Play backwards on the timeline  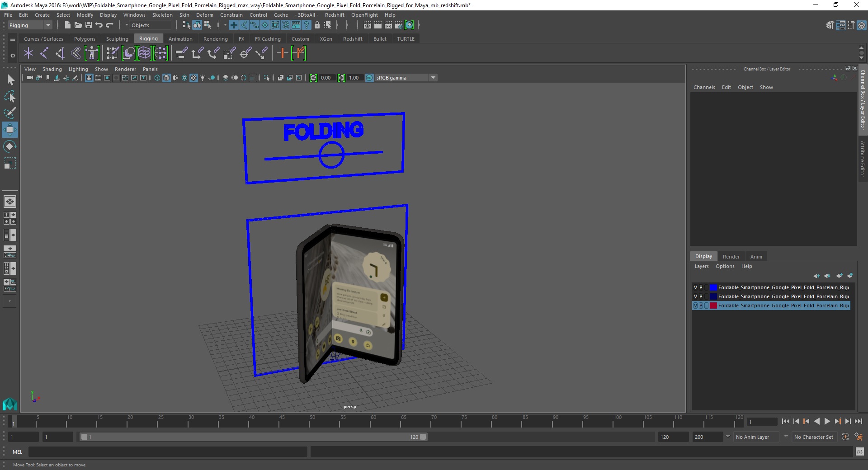point(816,421)
